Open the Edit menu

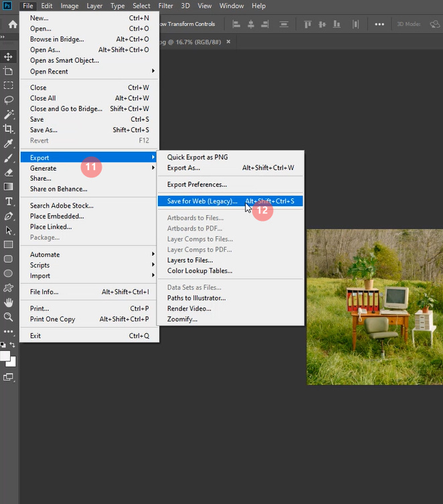(x=47, y=6)
